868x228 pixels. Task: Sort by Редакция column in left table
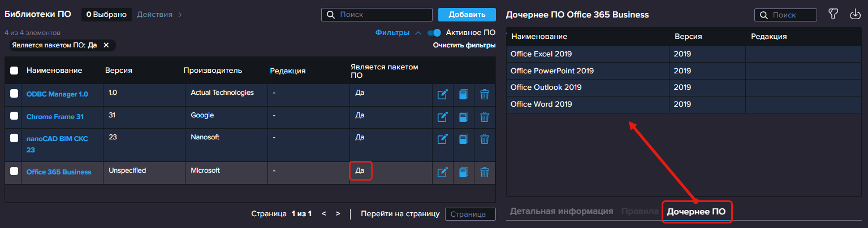(288, 71)
